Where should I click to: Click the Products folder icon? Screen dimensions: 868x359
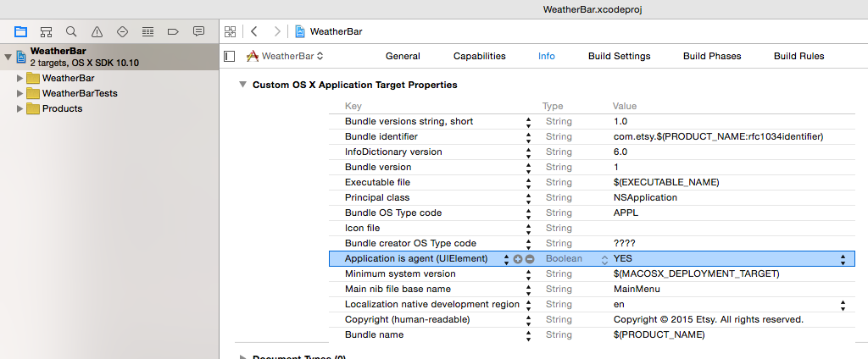click(x=33, y=108)
